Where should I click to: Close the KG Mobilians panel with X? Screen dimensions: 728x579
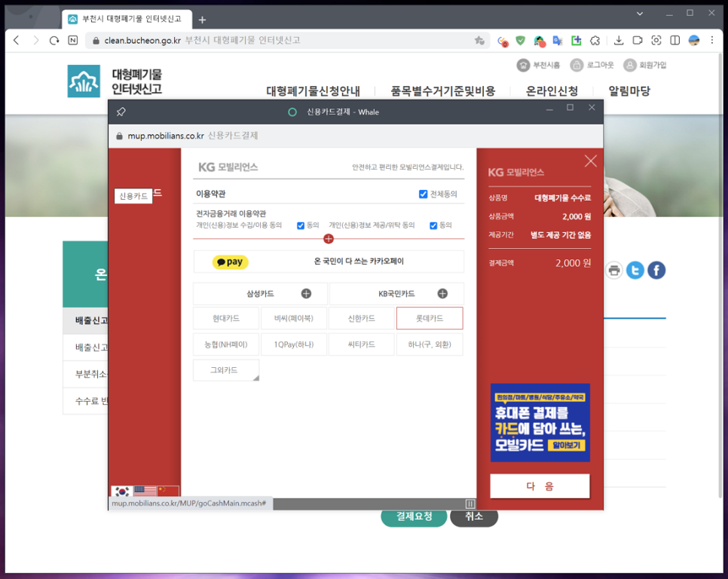click(591, 161)
